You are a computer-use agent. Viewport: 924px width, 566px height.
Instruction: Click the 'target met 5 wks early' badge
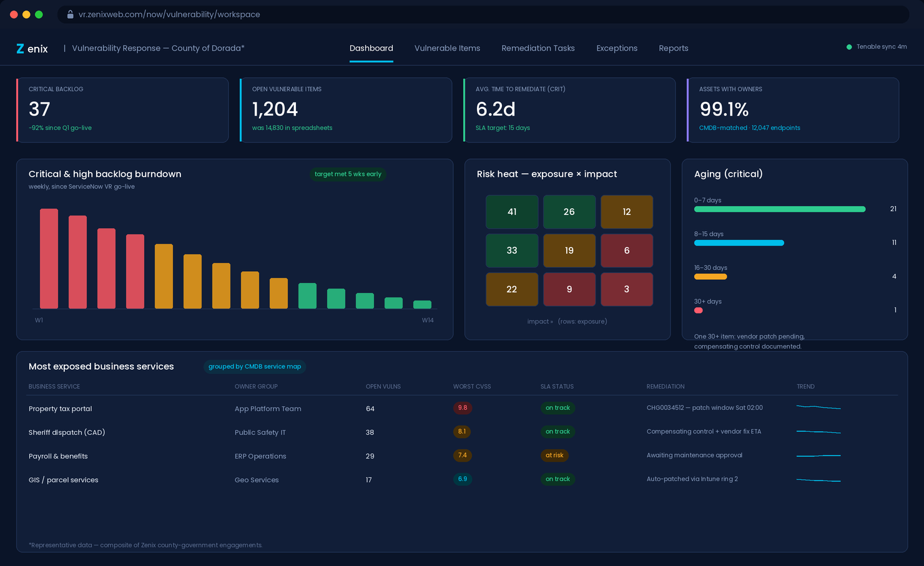348,174
